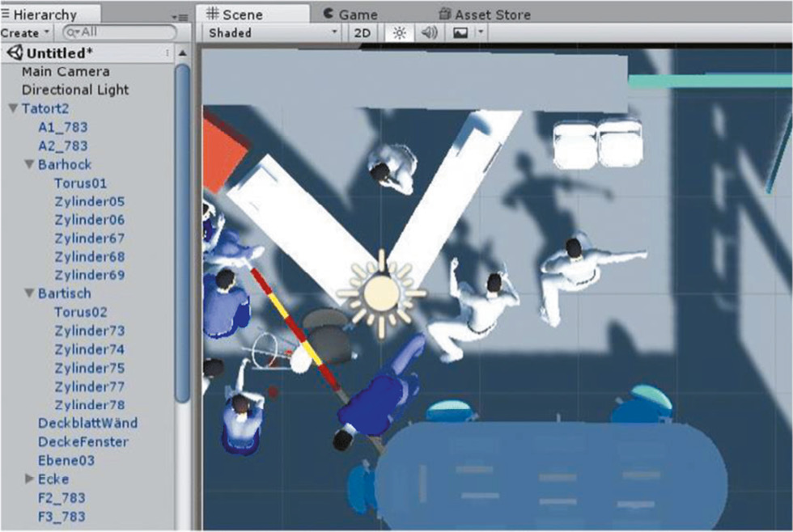Collapse the Barhock group

30,165
